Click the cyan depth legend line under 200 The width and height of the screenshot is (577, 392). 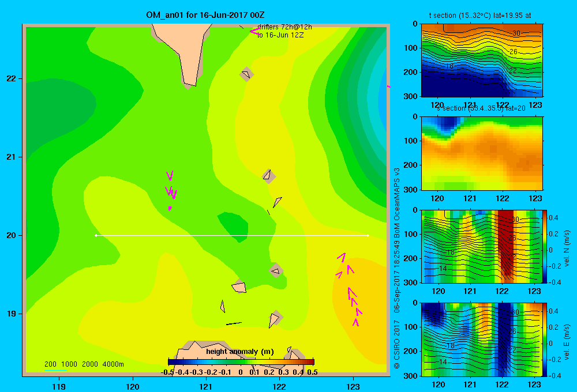55,370
